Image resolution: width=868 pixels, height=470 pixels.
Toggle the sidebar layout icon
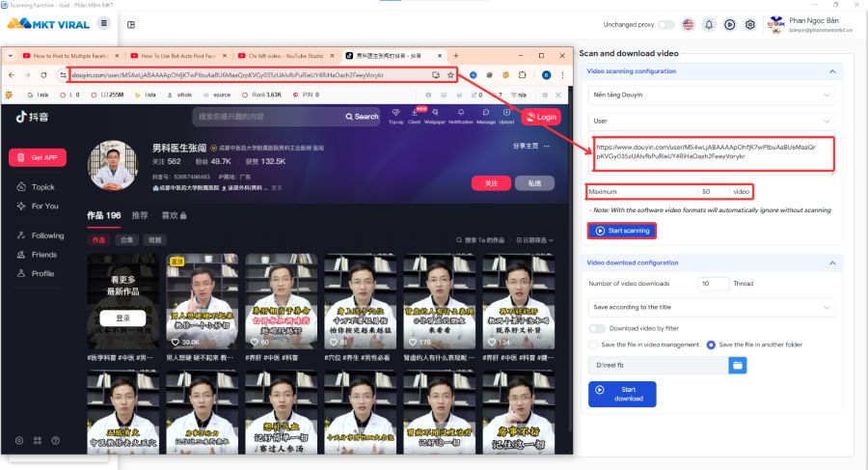[x=131, y=24]
